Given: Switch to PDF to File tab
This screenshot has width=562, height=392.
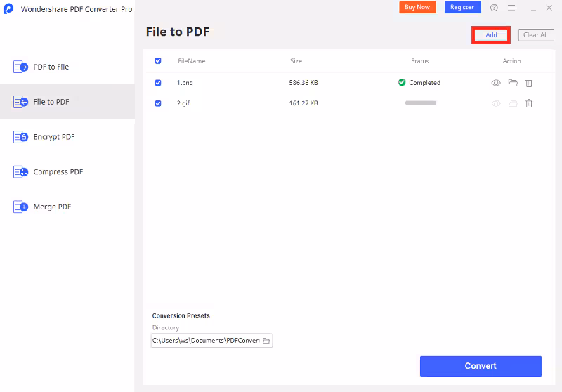Looking at the screenshot, I should [x=51, y=67].
